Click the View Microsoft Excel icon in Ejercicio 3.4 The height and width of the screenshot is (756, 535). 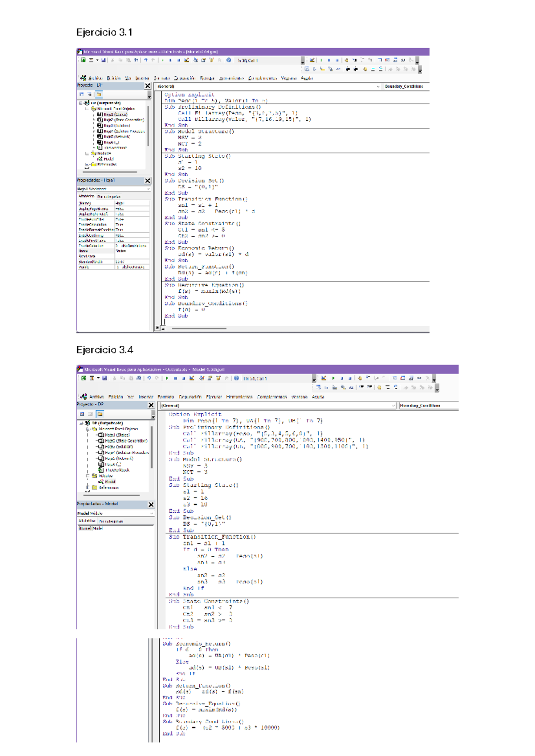(x=83, y=378)
